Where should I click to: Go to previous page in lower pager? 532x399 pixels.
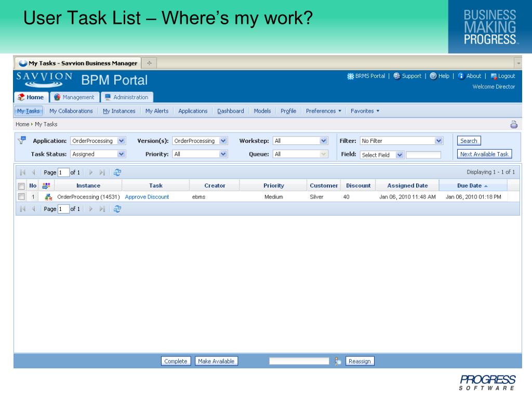coord(33,209)
